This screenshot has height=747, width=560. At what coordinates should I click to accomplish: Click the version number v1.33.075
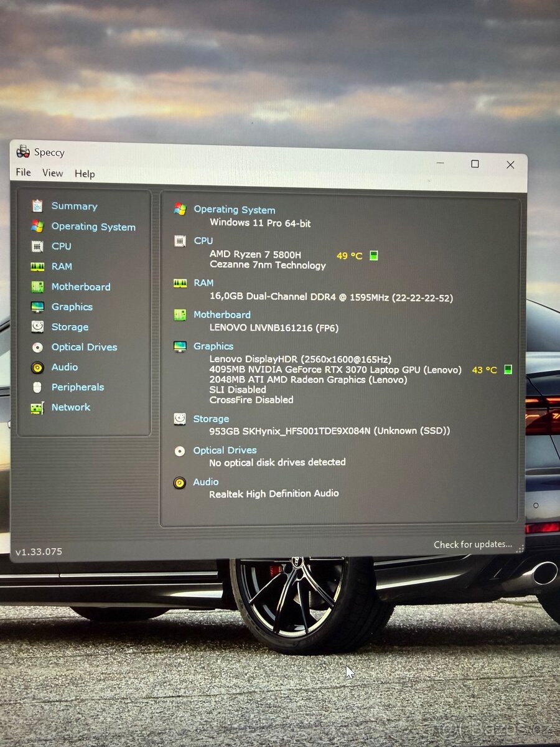tap(38, 551)
